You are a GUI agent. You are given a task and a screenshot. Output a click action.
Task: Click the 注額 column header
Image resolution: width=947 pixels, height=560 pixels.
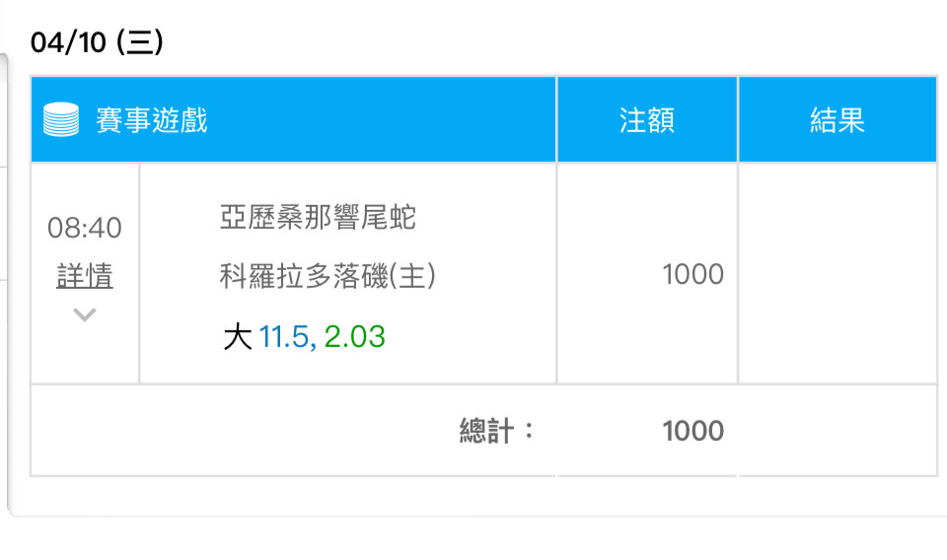point(646,120)
